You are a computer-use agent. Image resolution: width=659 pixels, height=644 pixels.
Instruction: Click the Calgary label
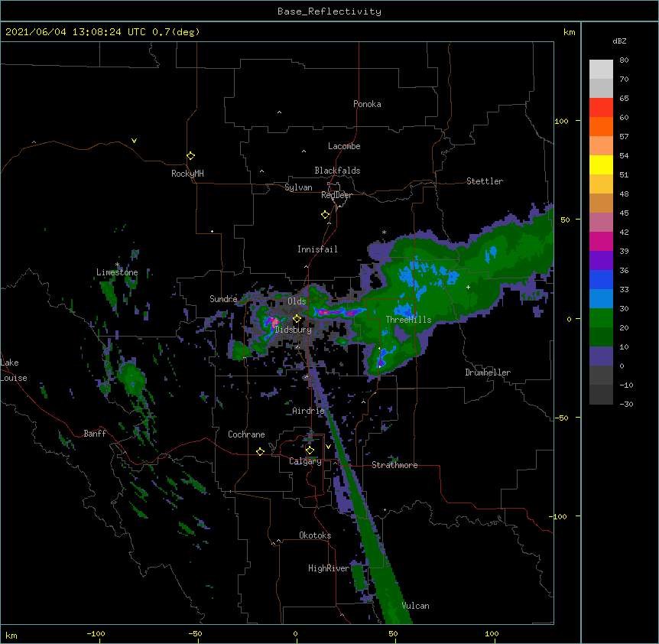(305, 461)
